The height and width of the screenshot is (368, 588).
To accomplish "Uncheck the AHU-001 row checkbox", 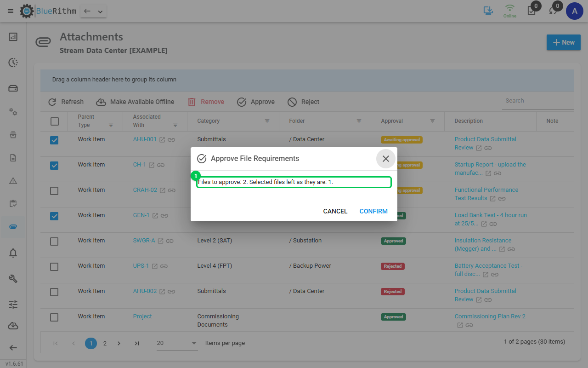I will 54,140.
